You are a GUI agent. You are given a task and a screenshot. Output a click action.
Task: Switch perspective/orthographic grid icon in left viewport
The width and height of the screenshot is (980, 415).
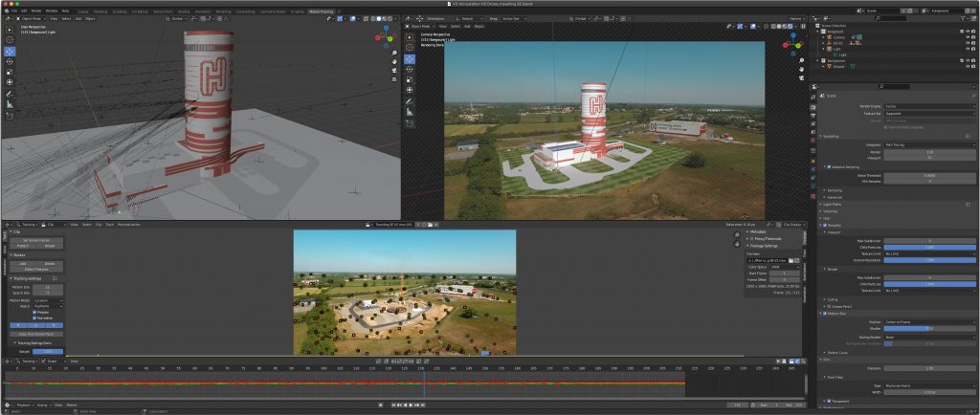395,78
